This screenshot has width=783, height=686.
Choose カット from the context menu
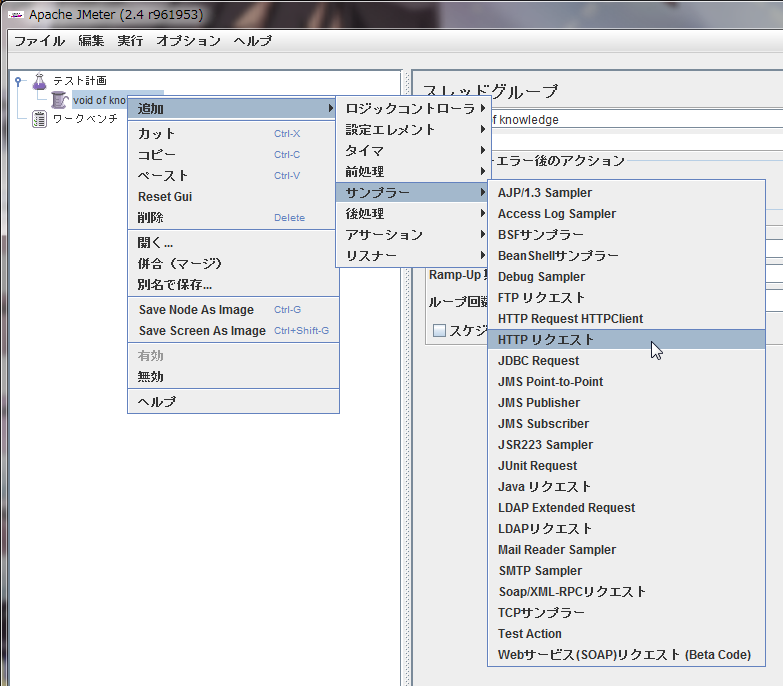point(233,134)
